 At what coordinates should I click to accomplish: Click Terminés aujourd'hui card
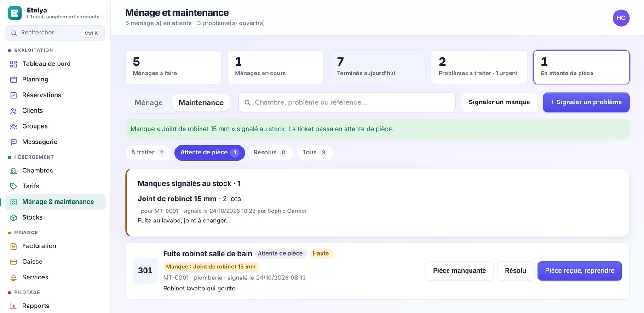point(377,67)
